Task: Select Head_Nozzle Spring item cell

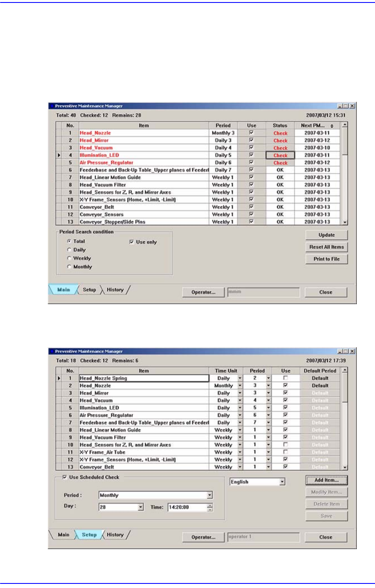Action: [x=144, y=378]
